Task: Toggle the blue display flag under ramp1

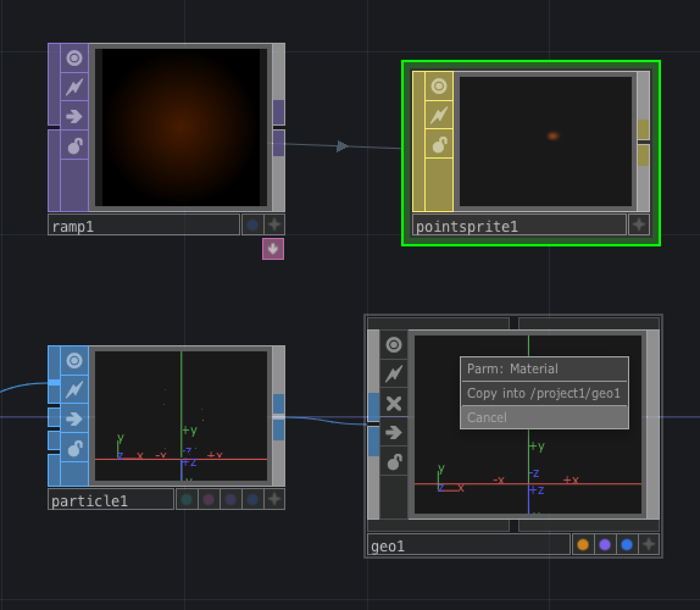Action: point(252,224)
